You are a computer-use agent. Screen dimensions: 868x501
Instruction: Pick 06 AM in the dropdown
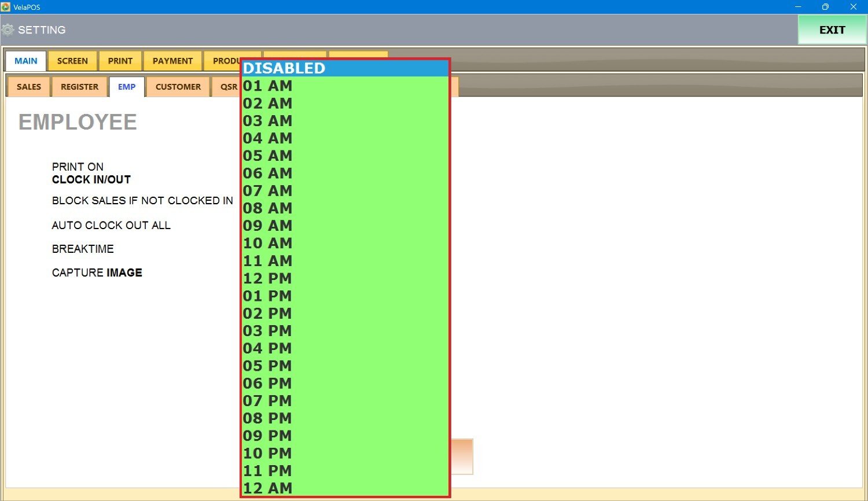click(345, 173)
